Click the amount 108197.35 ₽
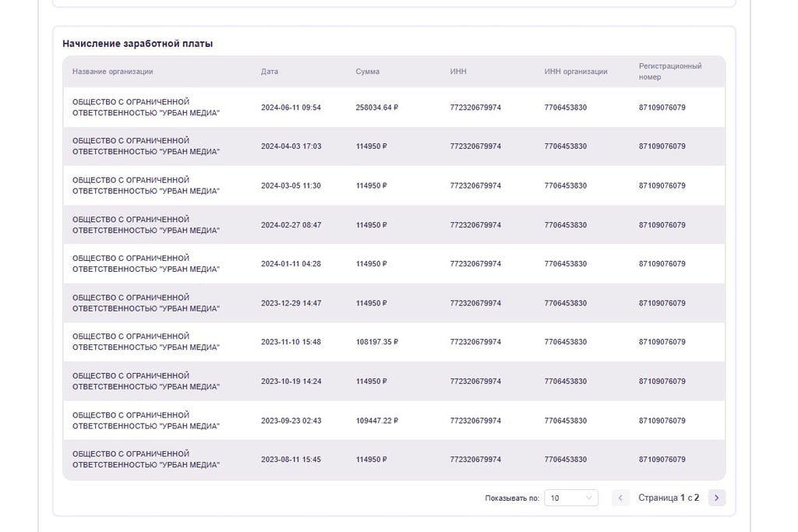 click(x=377, y=342)
